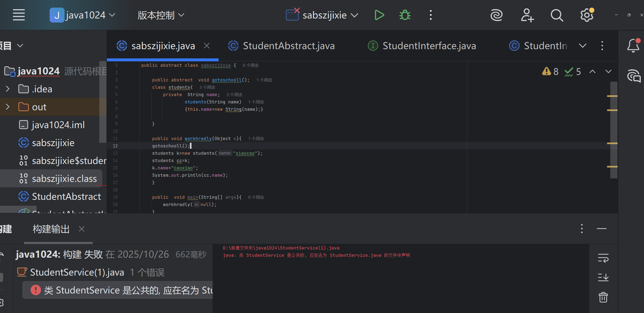Expand the .idea folder
644x313 pixels.
(x=8, y=89)
